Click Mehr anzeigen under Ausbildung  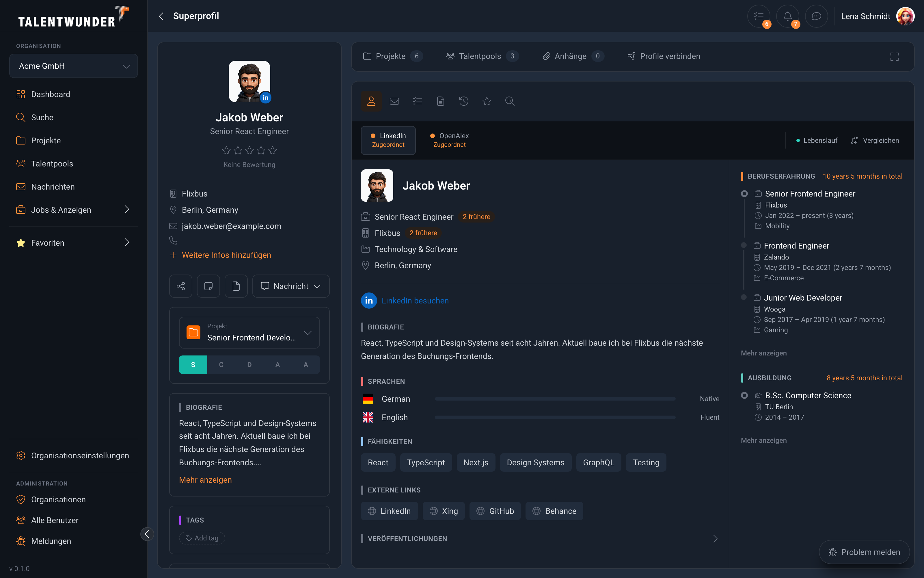[764, 440]
